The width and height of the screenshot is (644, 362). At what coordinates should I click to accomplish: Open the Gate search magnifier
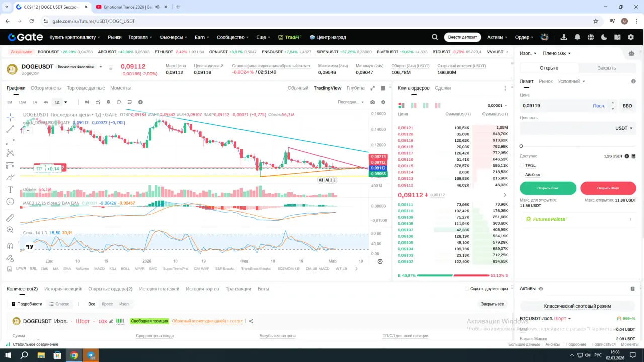click(435, 37)
